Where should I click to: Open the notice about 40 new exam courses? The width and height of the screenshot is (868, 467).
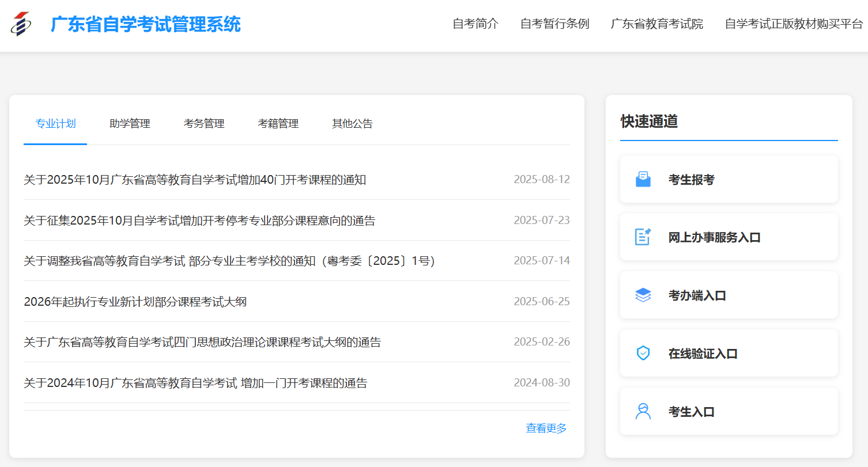tap(195, 180)
